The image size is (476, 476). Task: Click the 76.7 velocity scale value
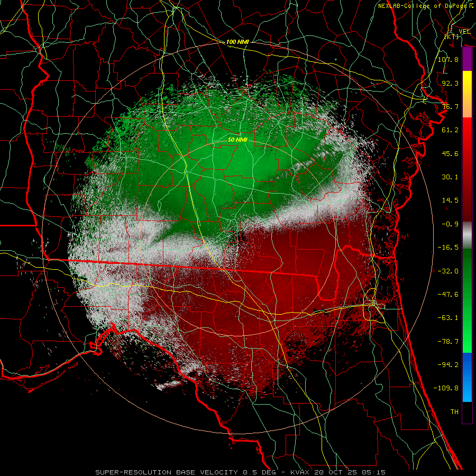coord(450,106)
